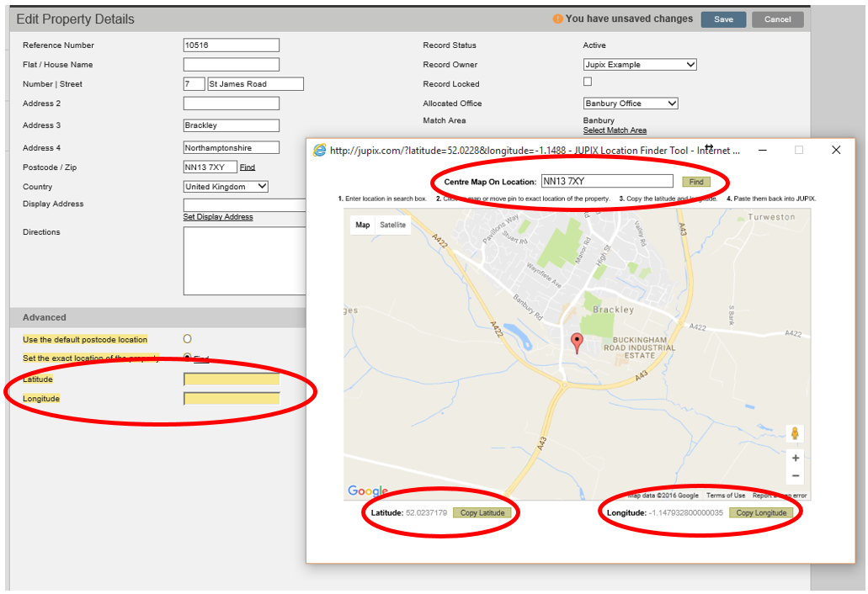Open the Record Owner dropdown
Image resolution: width=868 pixels, height=594 pixels.
640,65
